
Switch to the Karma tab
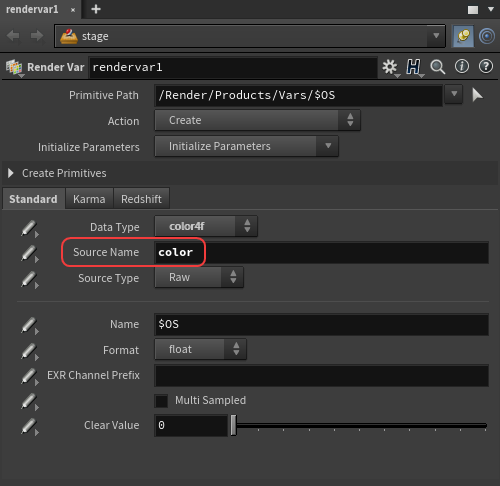[x=89, y=199]
